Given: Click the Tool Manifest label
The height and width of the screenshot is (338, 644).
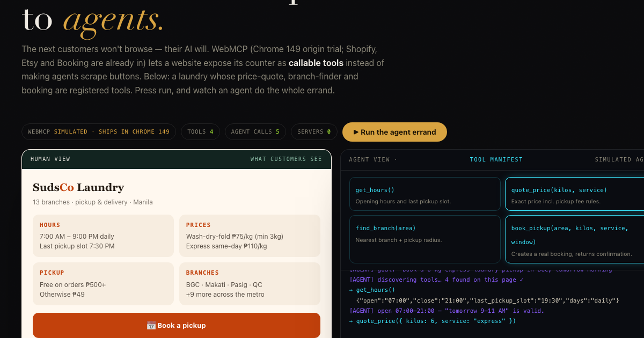Looking at the screenshot, I should point(496,159).
